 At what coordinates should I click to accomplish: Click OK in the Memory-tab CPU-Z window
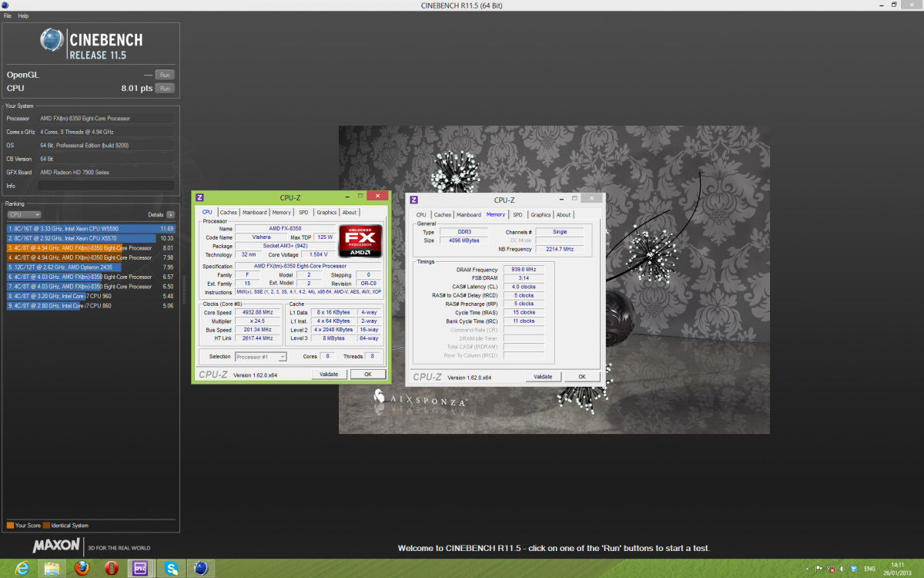coord(582,377)
